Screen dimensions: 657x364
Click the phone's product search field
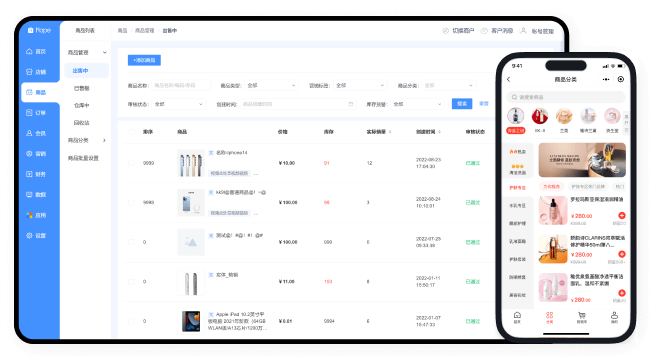pyautogui.click(x=566, y=97)
